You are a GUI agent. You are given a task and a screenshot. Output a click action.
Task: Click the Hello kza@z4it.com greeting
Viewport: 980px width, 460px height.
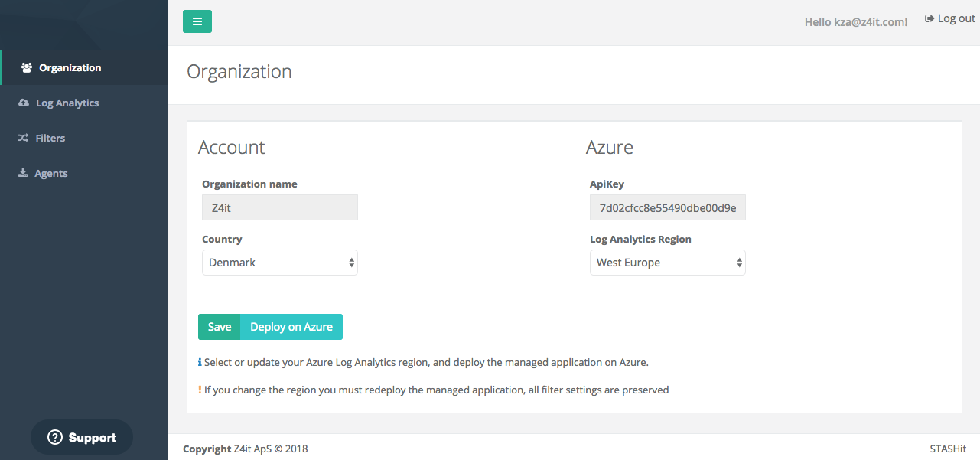point(855,22)
